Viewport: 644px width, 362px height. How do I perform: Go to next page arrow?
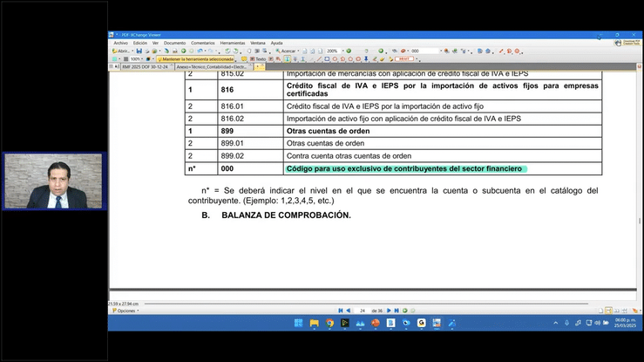tap(389, 311)
